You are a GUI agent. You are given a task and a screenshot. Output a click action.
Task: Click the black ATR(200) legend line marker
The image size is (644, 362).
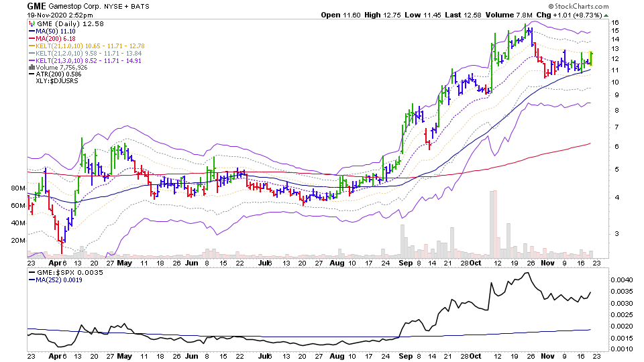tap(32, 74)
